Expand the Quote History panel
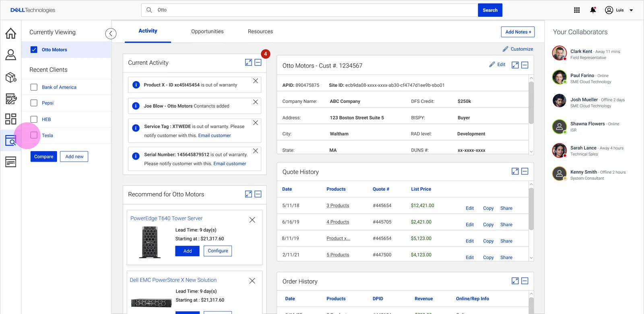The height and width of the screenshot is (314, 644). click(515, 171)
